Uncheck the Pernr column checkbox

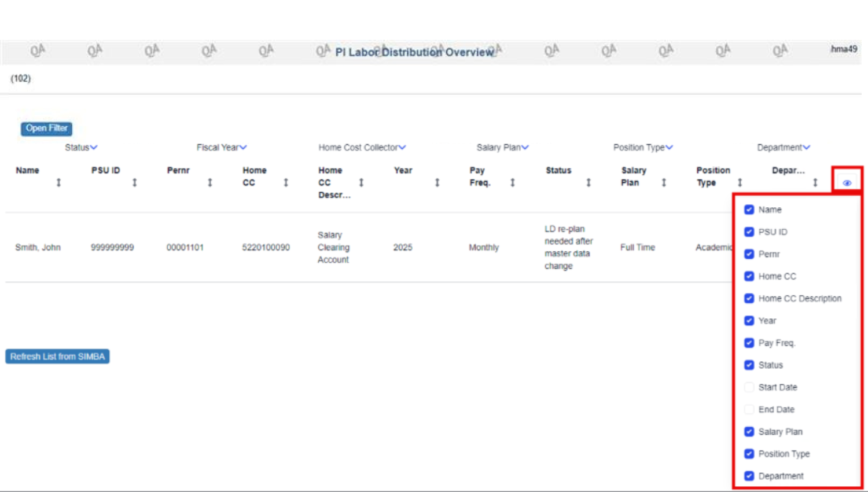[x=749, y=254]
